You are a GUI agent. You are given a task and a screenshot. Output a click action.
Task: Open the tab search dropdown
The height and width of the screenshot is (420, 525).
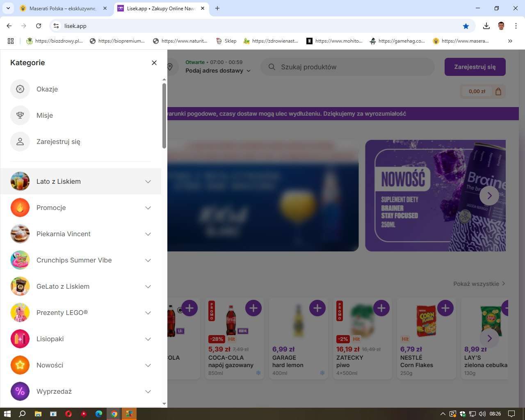(8, 8)
